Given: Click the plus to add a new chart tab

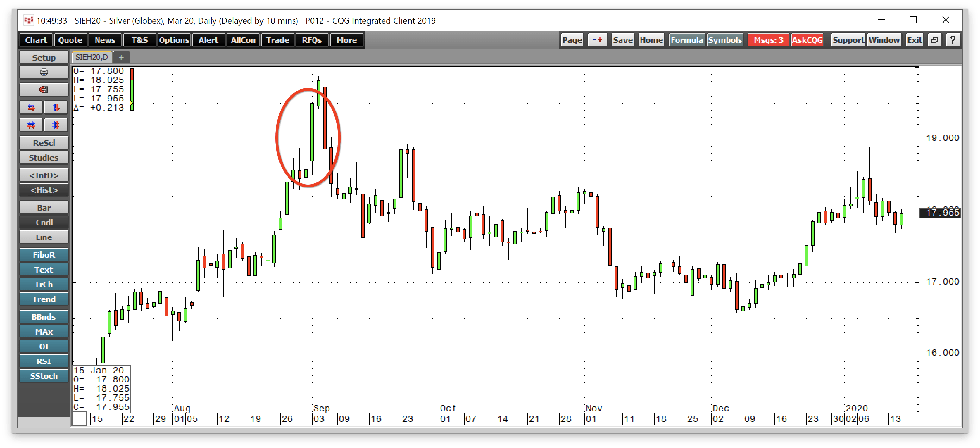Looking at the screenshot, I should point(121,57).
